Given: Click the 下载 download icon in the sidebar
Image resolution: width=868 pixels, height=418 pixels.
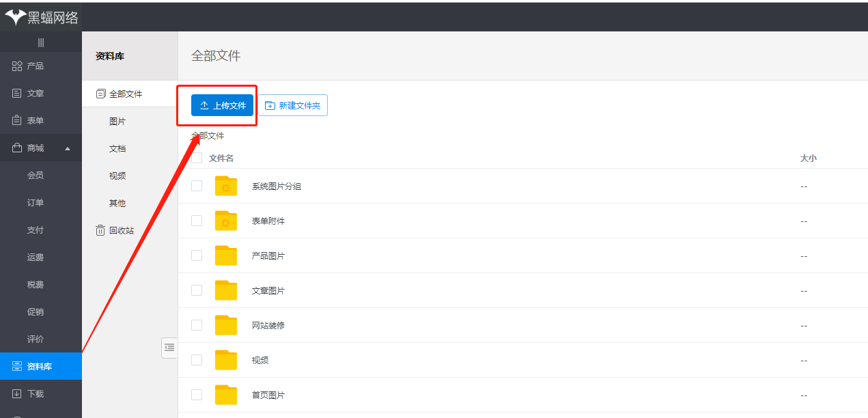Looking at the screenshot, I should coord(17,394).
